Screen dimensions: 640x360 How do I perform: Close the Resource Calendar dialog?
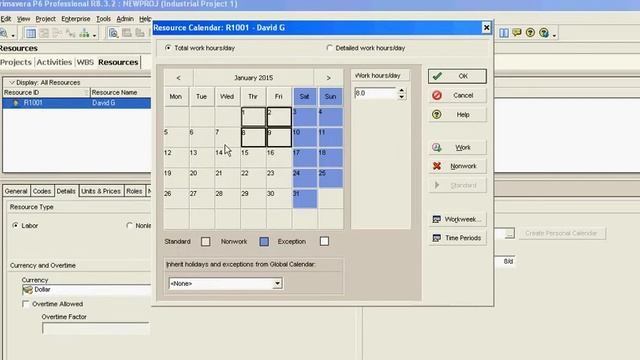click(x=486, y=27)
